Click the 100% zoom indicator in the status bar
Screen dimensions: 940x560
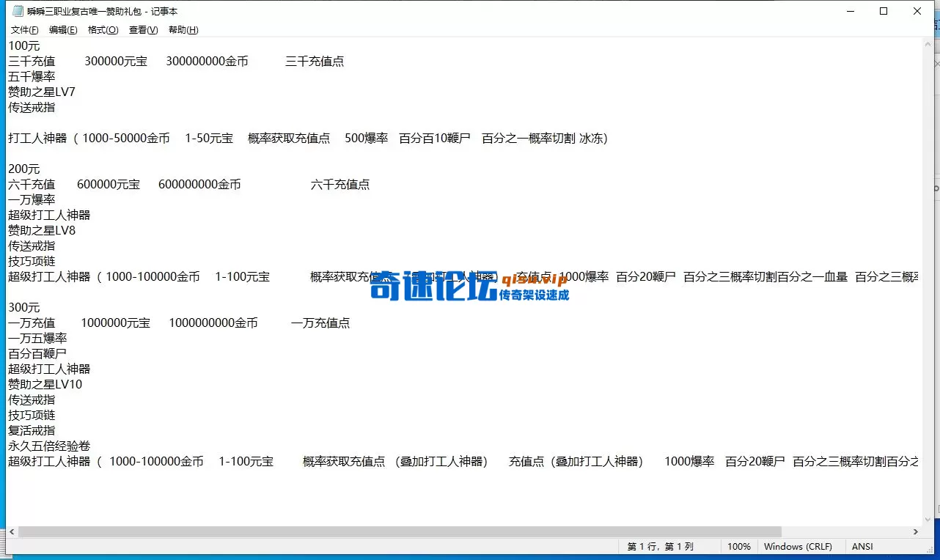coord(739,546)
